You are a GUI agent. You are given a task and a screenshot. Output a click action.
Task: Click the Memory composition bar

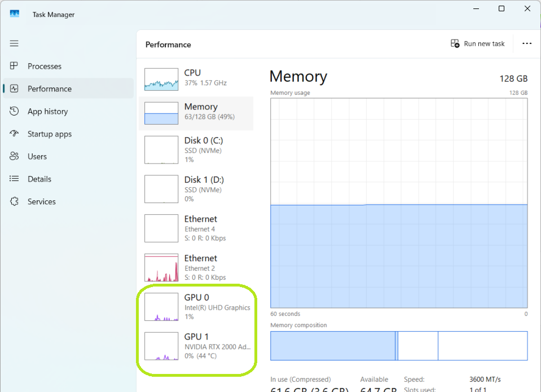(x=399, y=346)
